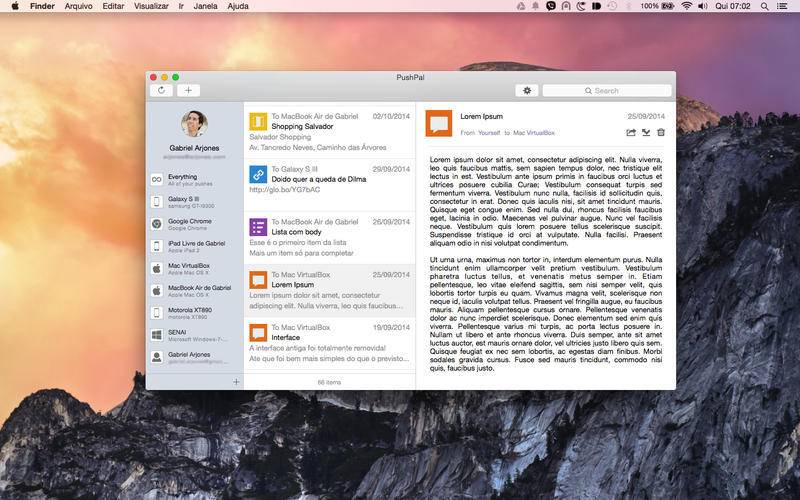The height and width of the screenshot is (500, 800).
Task: Click yellow address icon of Shopping Salvador
Action: point(258,121)
